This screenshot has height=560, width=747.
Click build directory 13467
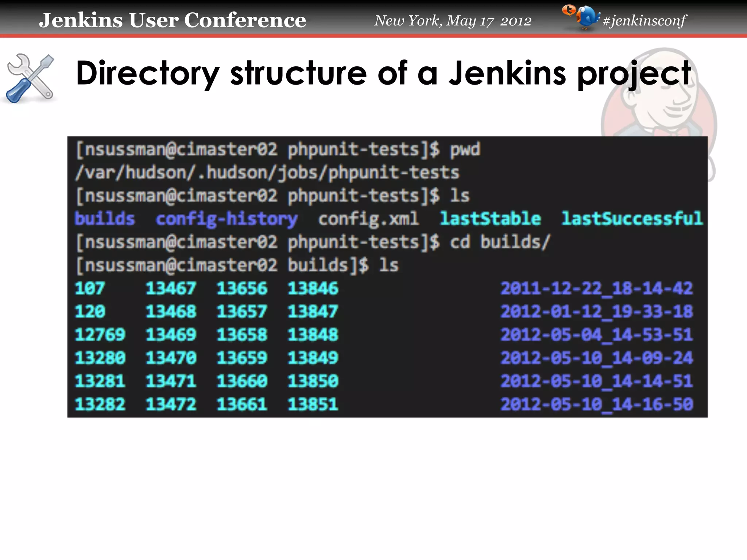click(x=171, y=288)
